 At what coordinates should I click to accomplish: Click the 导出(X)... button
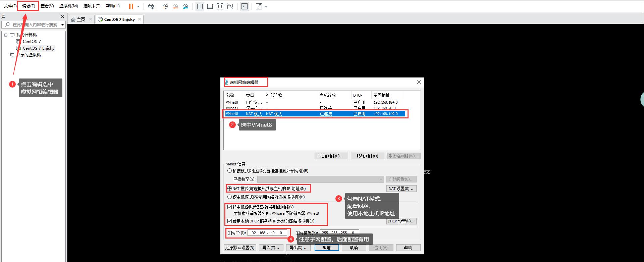pos(298,248)
